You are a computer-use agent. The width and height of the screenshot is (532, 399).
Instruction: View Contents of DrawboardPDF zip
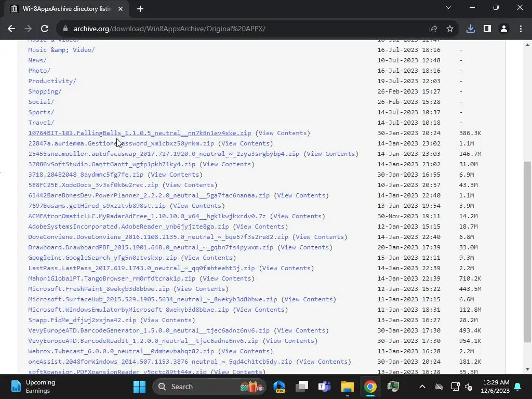click(304, 247)
